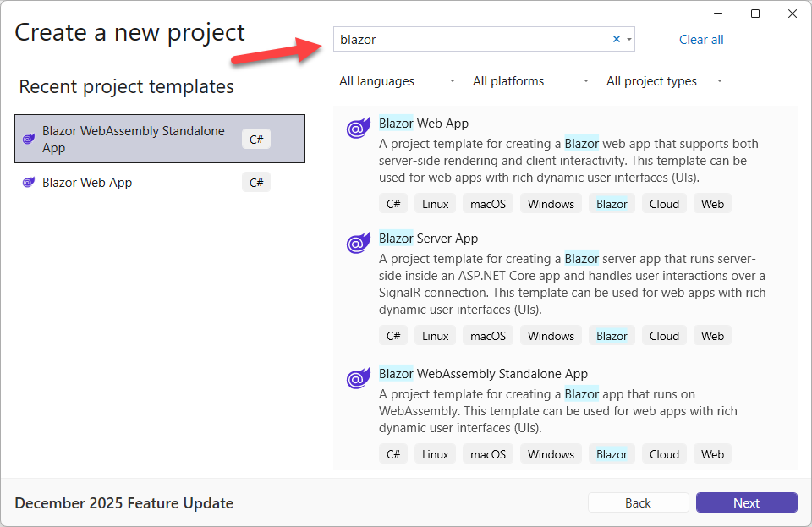Click Linux tag under Blazor Server App
Screen dimensions: 812x527
435,336
